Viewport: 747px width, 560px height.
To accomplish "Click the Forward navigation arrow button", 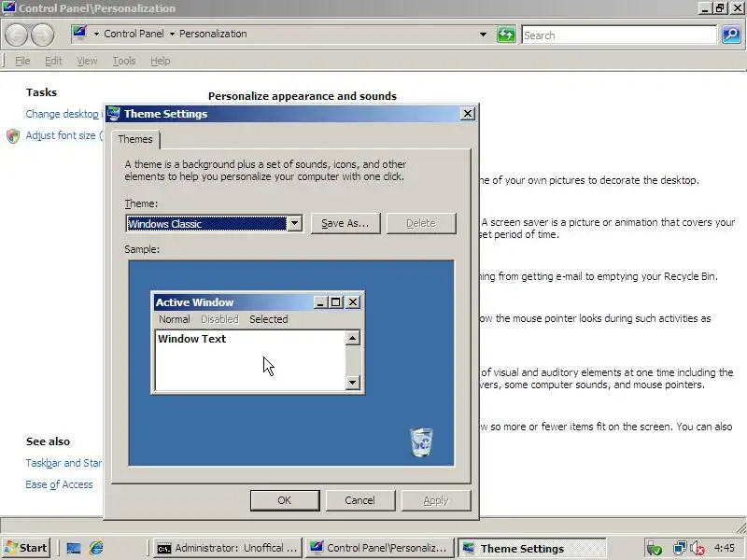I will 42,35.
